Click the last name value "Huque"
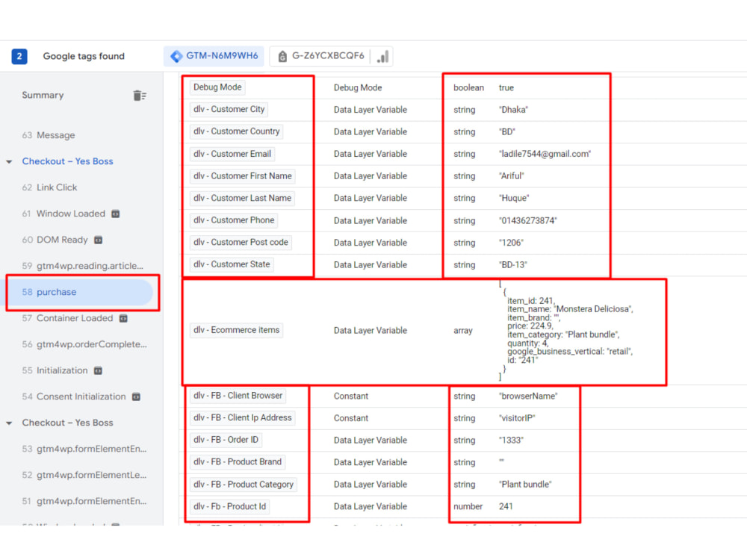Screen dimensions: 747x560 514,198
